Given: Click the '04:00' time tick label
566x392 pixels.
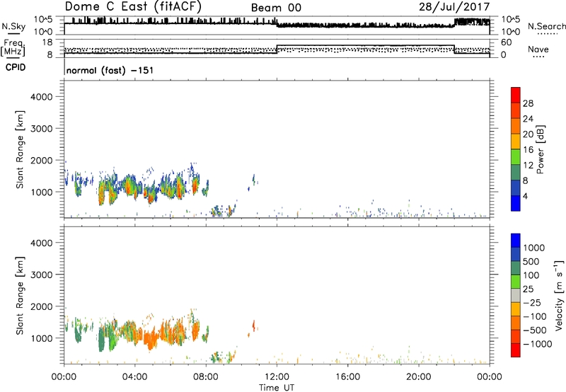Looking at the screenshot, I should tap(134, 377).
